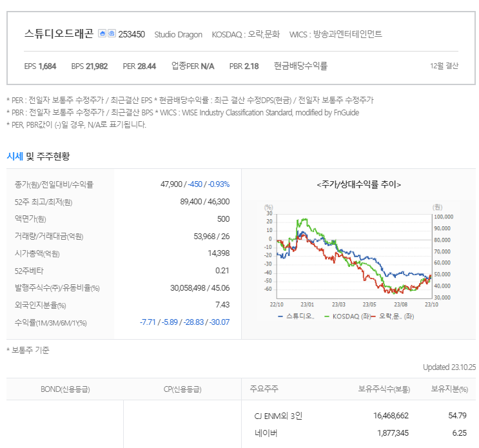Image resolution: width=479 pixels, height=448 pixels.
Task: Click the 주가/상대수익률 추이 chart title
Action: click(x=359, y=184)
